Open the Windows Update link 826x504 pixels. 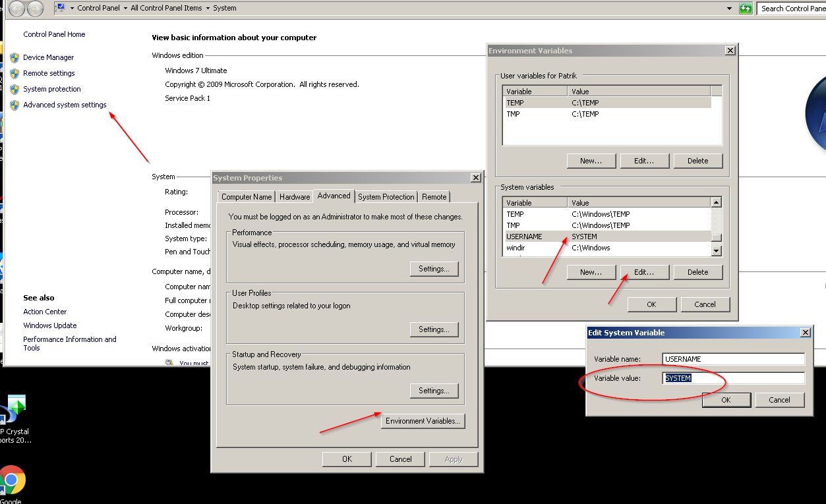point(50,325)
